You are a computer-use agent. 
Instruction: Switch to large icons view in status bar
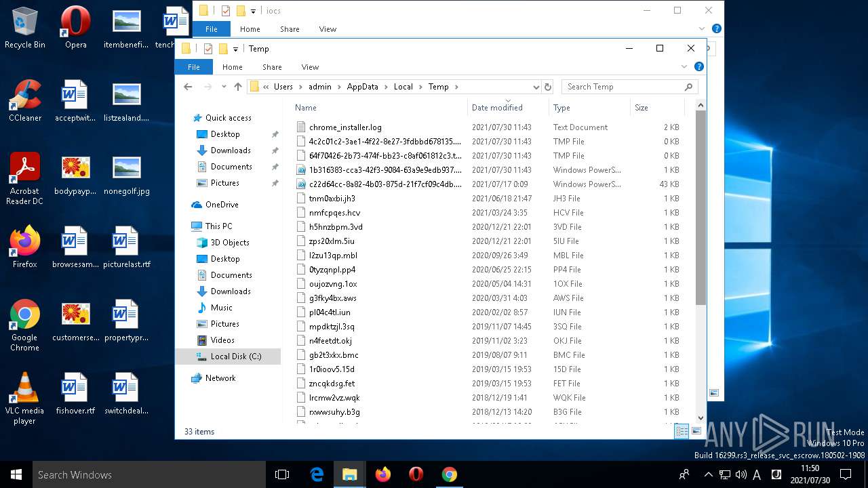(696, 432)
